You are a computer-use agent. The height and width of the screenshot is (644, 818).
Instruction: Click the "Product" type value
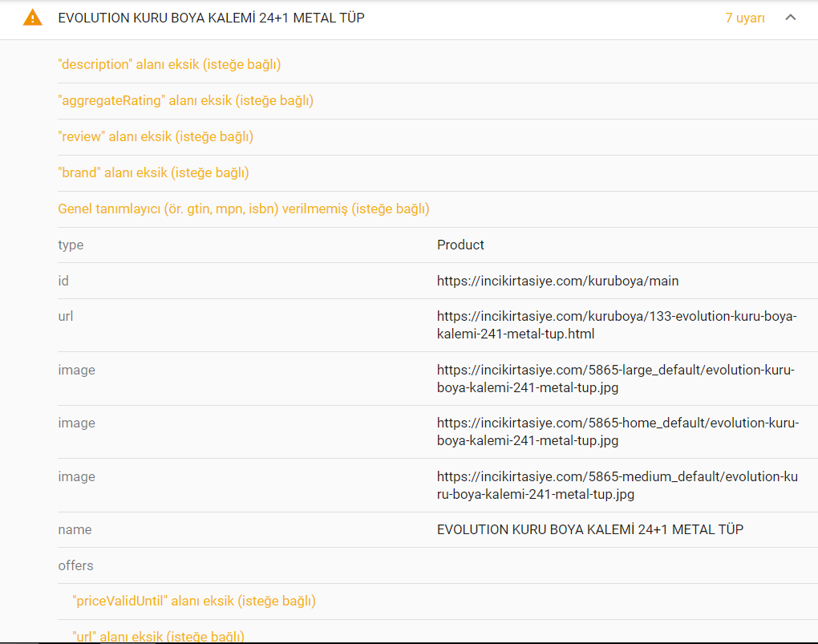pyautogui.click(x=460, y=245)
